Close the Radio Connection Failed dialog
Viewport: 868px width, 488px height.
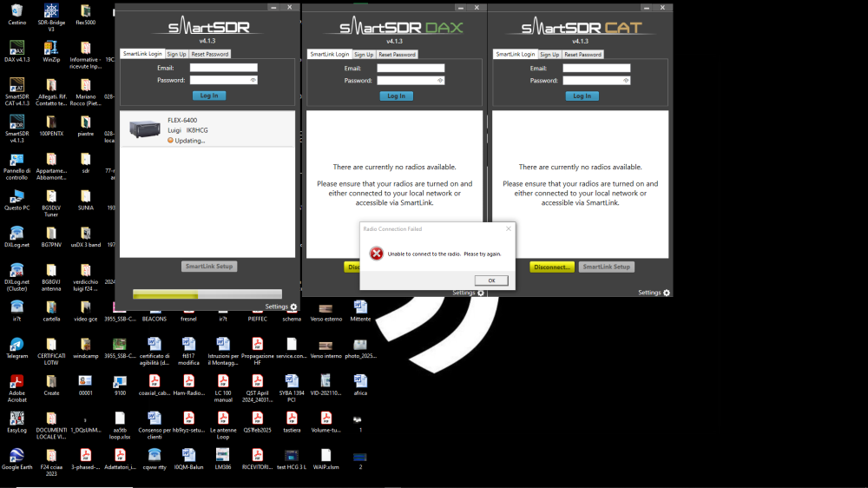point(508,228)
